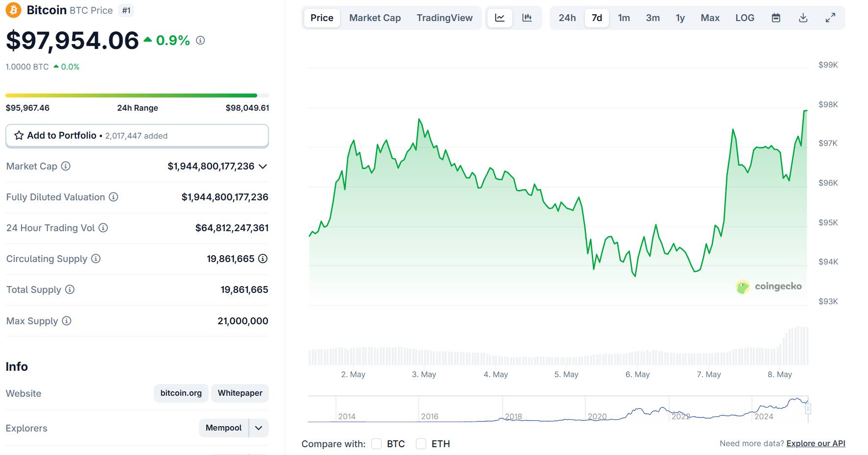Set chart range to 7d
Screen dimensions: 868x455
pos(597,18)
